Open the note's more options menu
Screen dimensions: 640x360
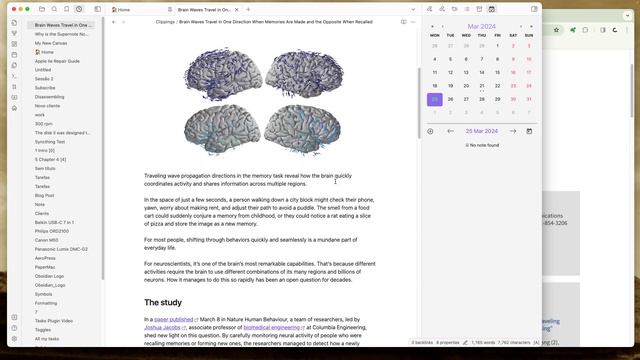pos(413,22)
